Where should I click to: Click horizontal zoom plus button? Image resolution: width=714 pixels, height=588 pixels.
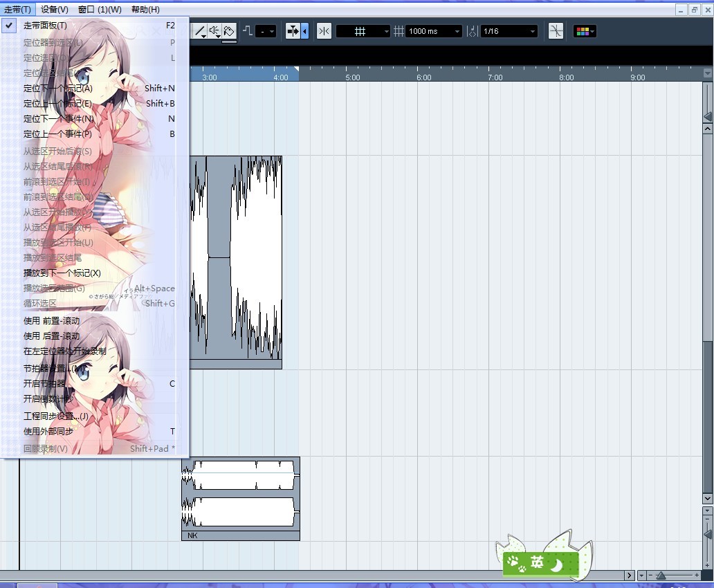point(697,576)
